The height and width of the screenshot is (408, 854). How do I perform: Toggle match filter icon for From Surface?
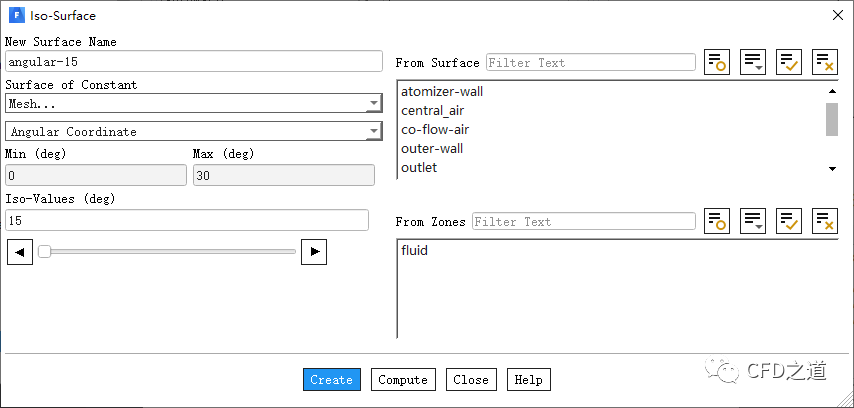click(x=717, y=62)
